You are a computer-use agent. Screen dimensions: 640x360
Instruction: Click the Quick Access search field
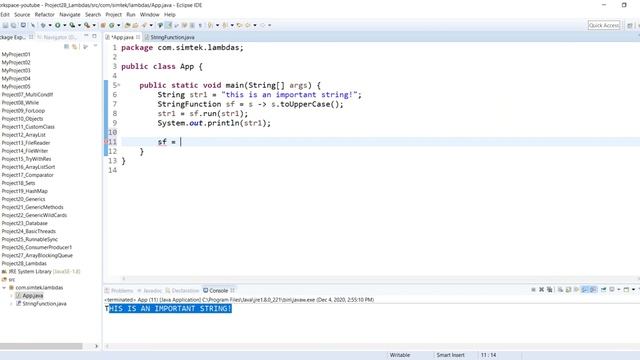[604, 25]
